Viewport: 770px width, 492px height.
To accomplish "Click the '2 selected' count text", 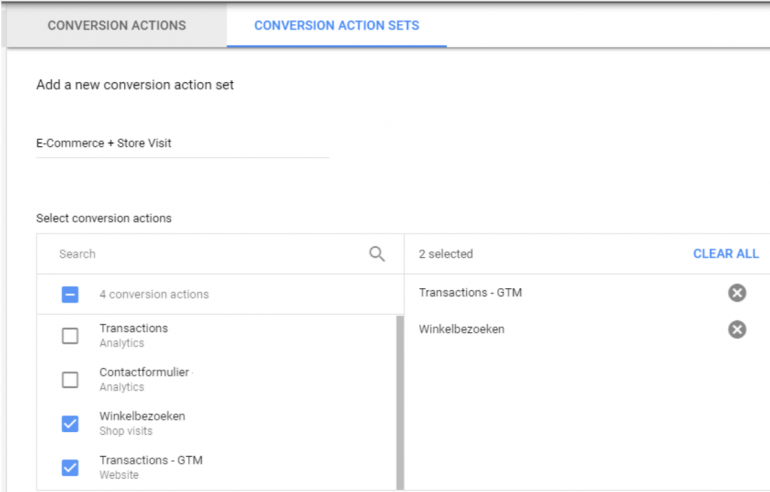I will coord(445,254).
